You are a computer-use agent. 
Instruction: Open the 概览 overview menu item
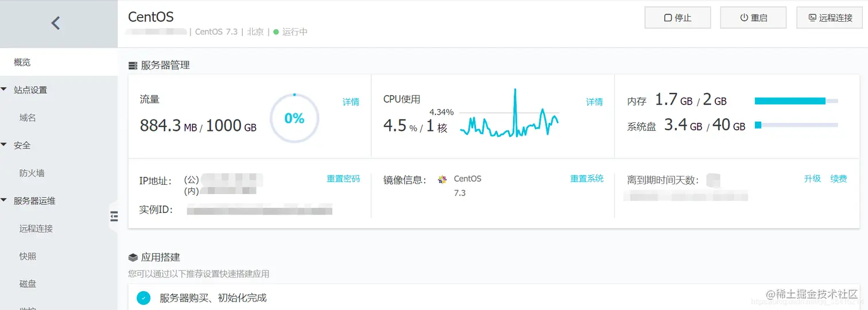click(59, 62)
